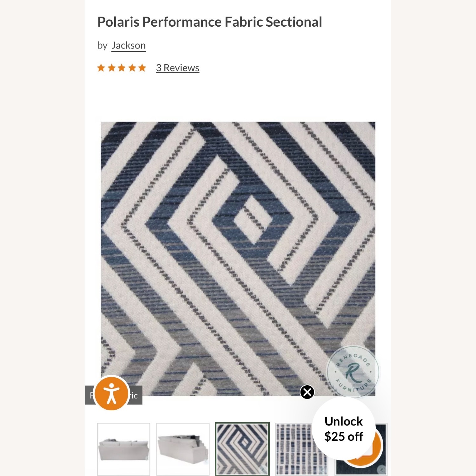This screenshot has height=476, width=476.
Task: Click the second orange rating star
Action: tap(111, 68)
